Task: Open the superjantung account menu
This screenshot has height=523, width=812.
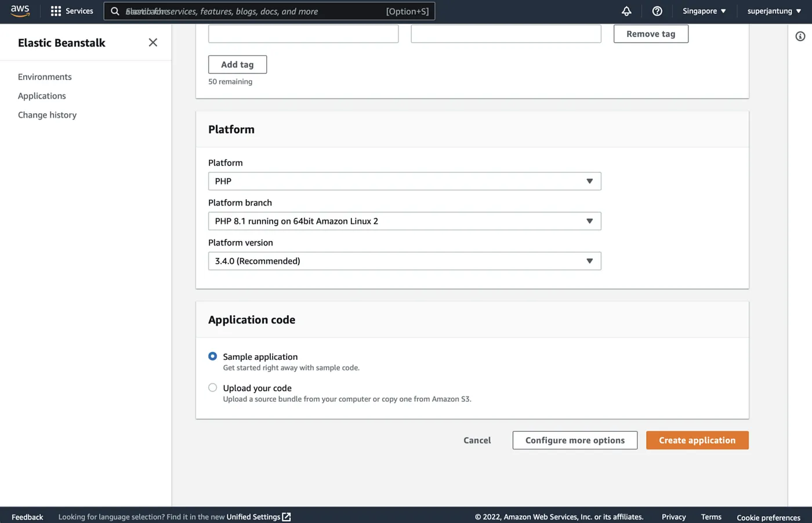Action: tap(774, 11)
